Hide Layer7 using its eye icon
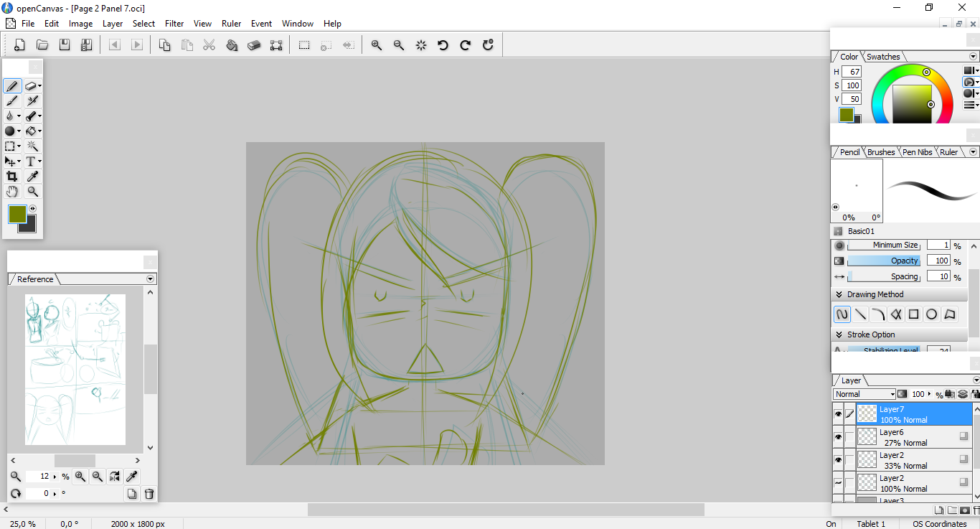 point(838,414)
